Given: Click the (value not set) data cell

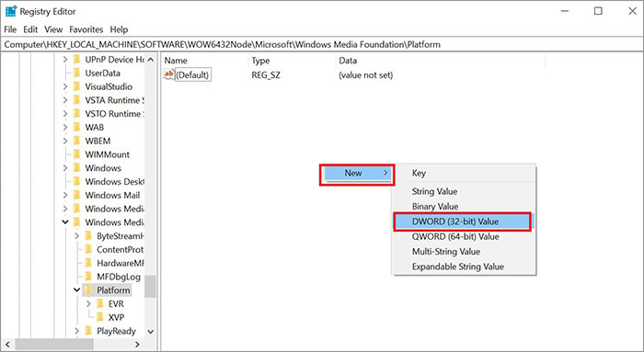Looking at the screenshot, I should [365, 75].
